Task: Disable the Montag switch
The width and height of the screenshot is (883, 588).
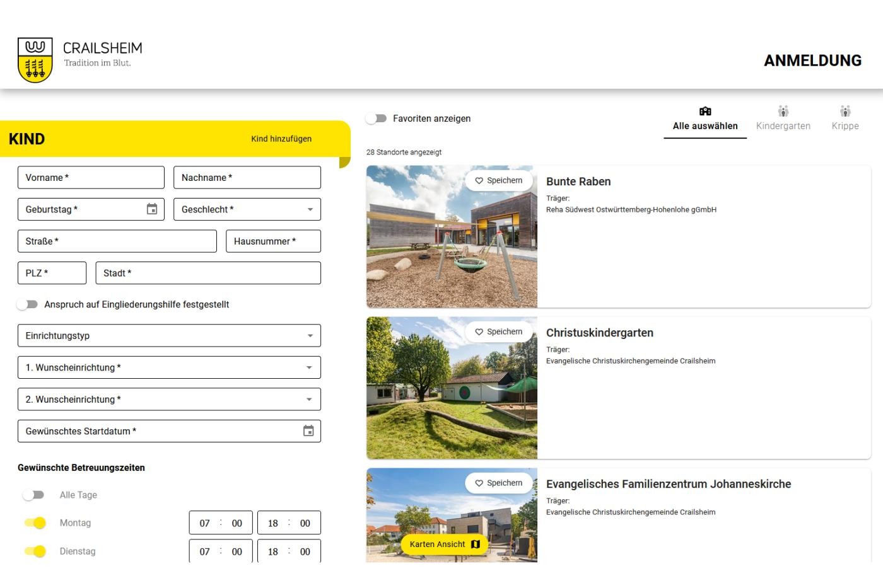Action: [35, 523]
